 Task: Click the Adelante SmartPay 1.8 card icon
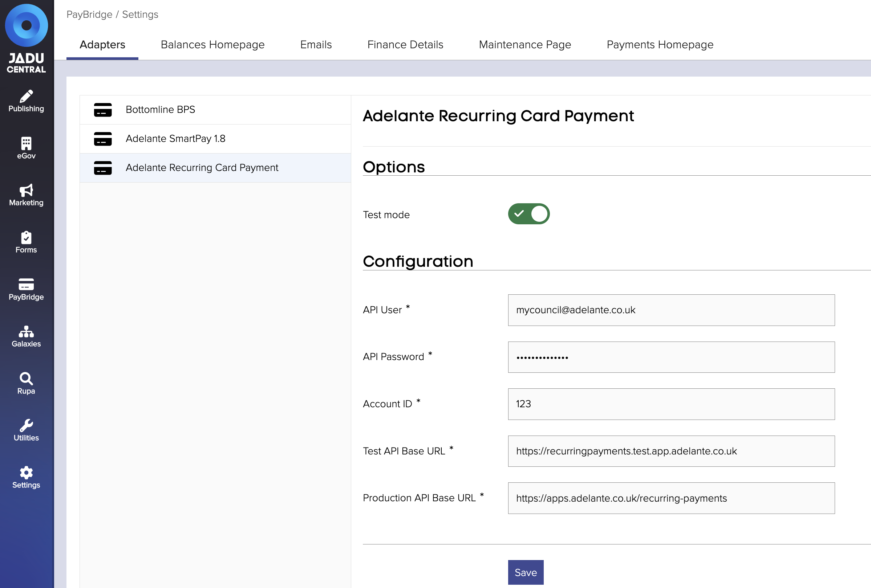pos(103,139)
